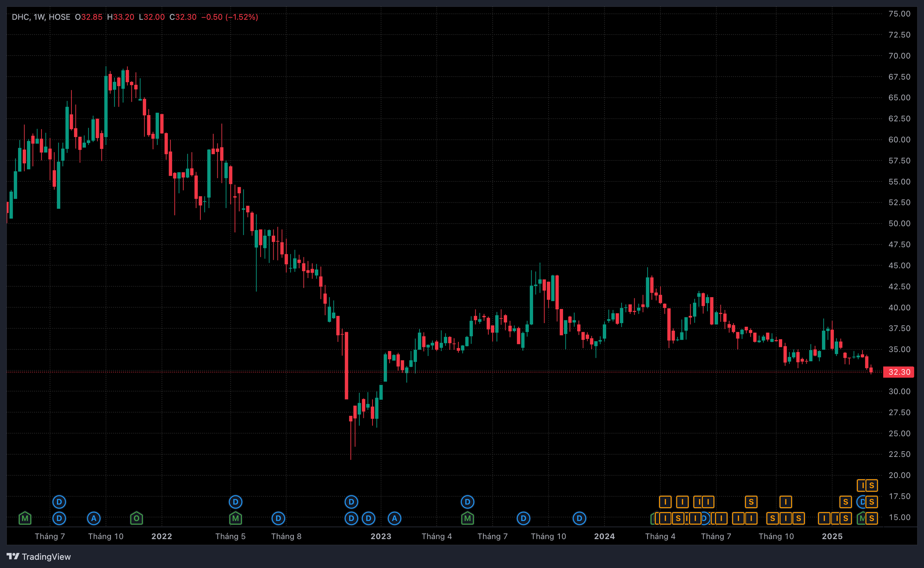Click the lower-row S marker right after Tháng 4 2024
The image size is (924, 568).
(x=678, y=519)
